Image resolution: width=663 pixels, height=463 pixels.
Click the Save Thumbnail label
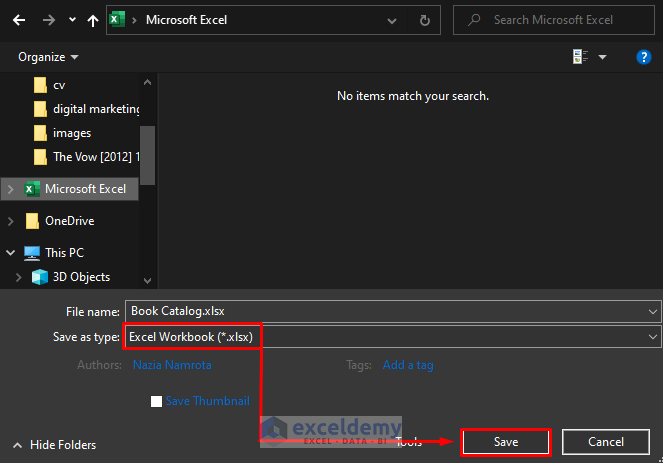[208, 401]
